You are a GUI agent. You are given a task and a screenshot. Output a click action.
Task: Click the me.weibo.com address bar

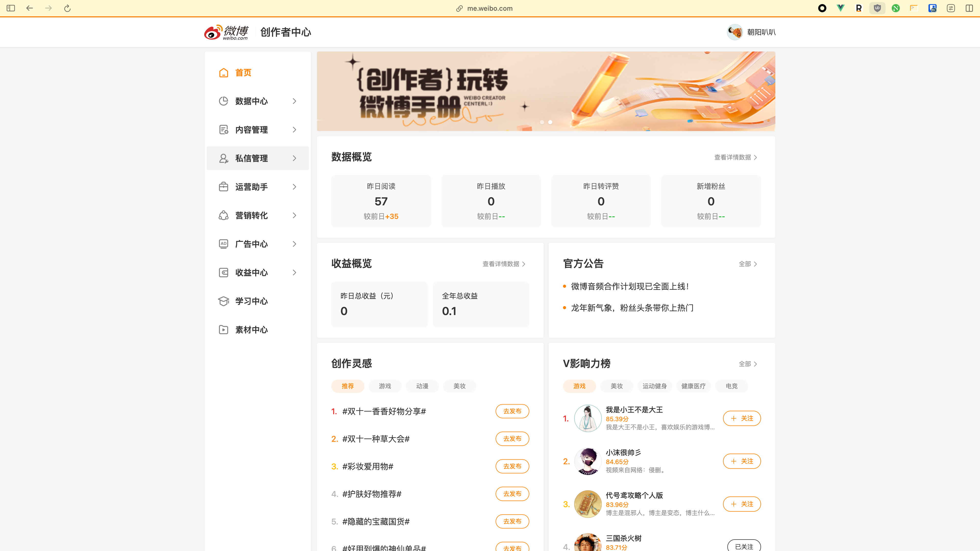[490, 8]
